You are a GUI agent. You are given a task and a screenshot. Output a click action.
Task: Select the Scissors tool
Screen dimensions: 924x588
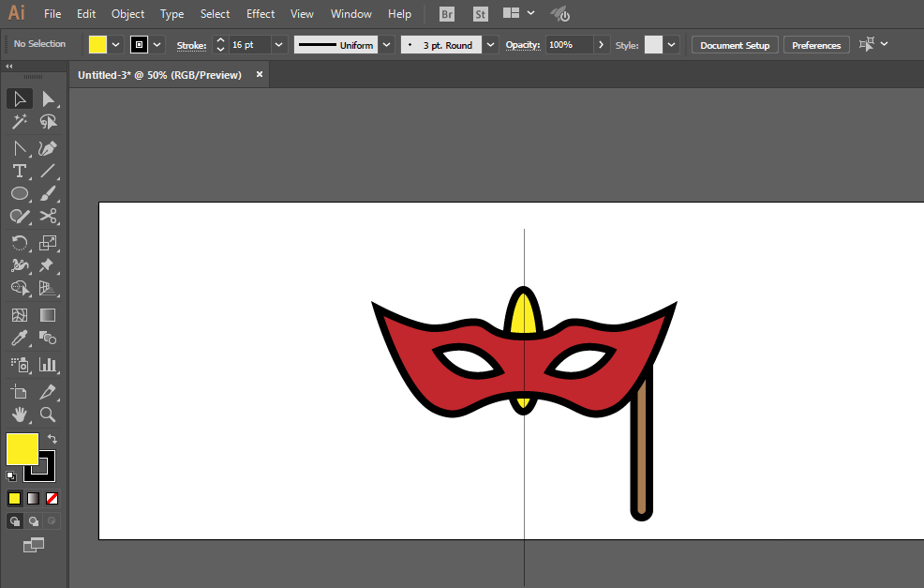pos(48,217)
